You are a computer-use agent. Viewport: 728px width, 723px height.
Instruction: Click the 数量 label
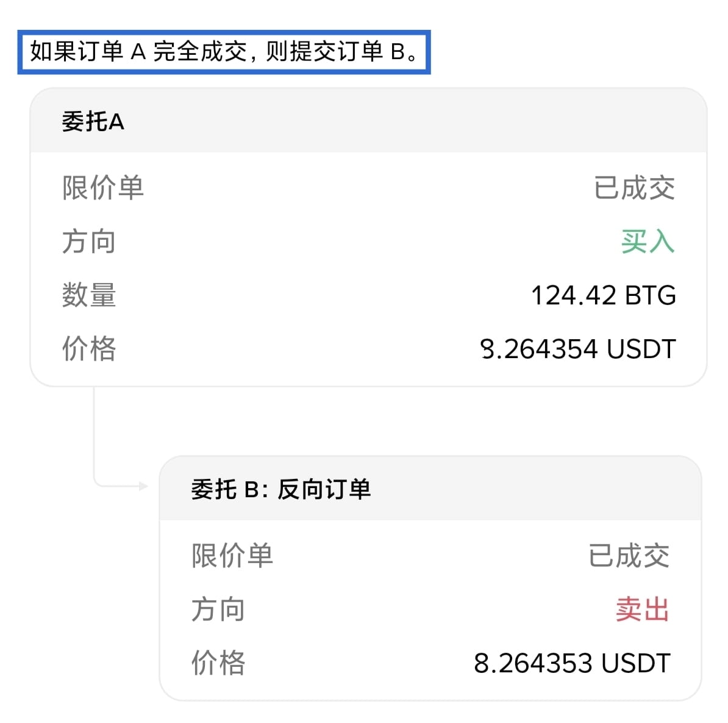(x=89, y=296)
